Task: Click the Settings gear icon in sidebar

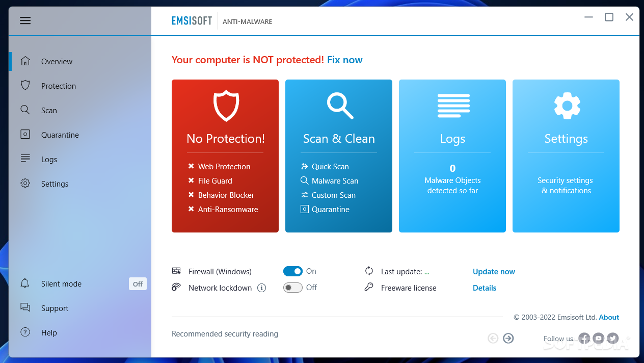Action: pyautogui.click(x=25, y=184)
